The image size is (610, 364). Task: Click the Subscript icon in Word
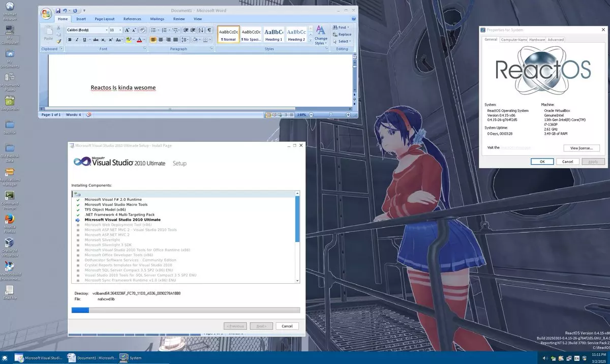[x=103, y=40]
